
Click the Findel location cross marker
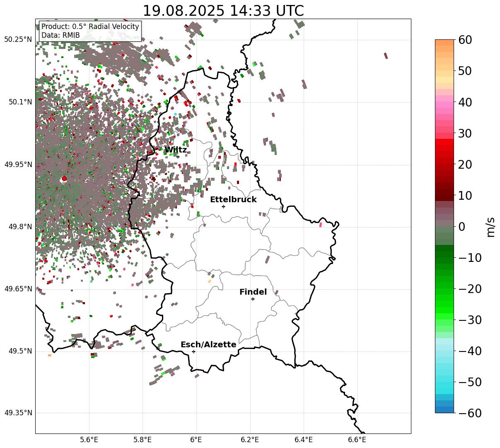(253, 299)
